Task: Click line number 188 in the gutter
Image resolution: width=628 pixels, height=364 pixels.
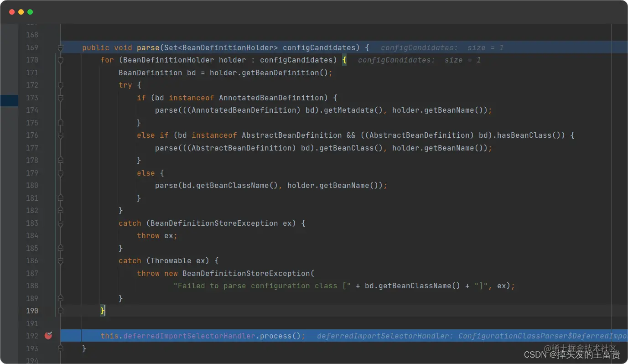Action: [x=32, y=286]
